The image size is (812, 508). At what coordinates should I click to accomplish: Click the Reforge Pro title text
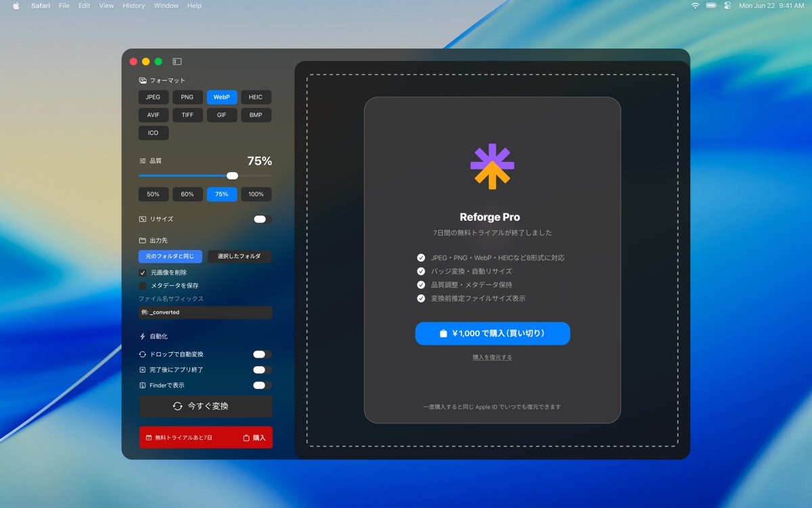(490, 217)
